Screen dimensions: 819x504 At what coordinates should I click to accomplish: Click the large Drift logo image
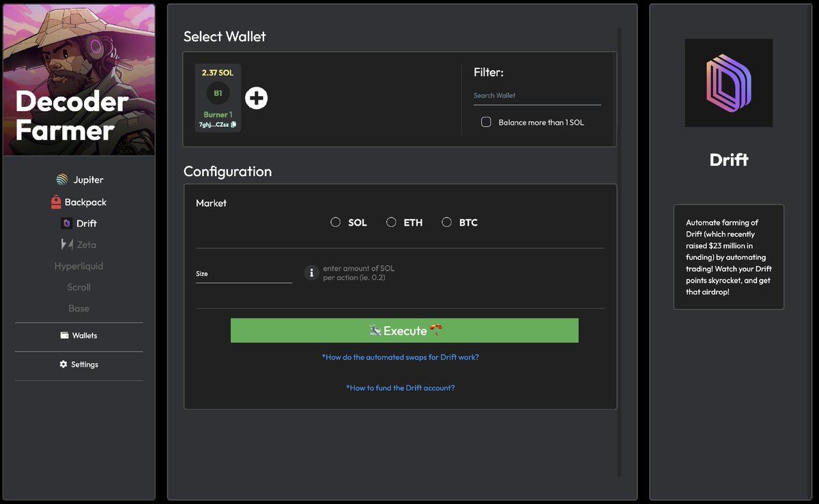[729, 83]
